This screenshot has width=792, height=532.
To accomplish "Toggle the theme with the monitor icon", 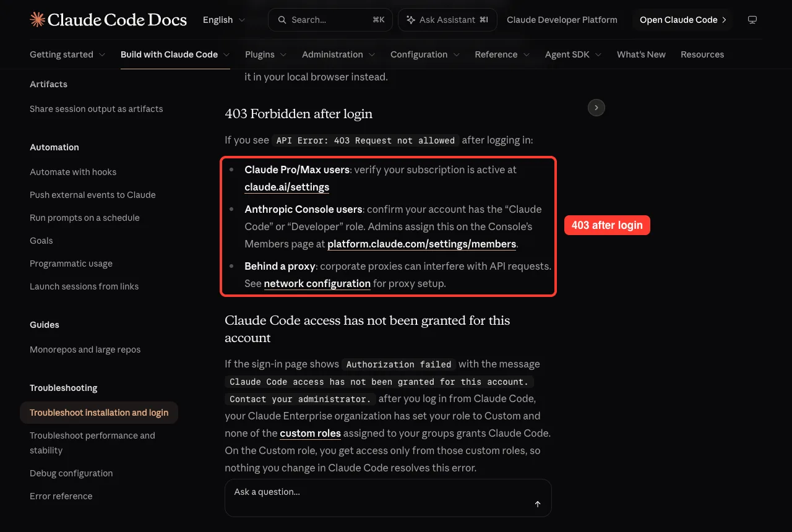I will 752,20.
